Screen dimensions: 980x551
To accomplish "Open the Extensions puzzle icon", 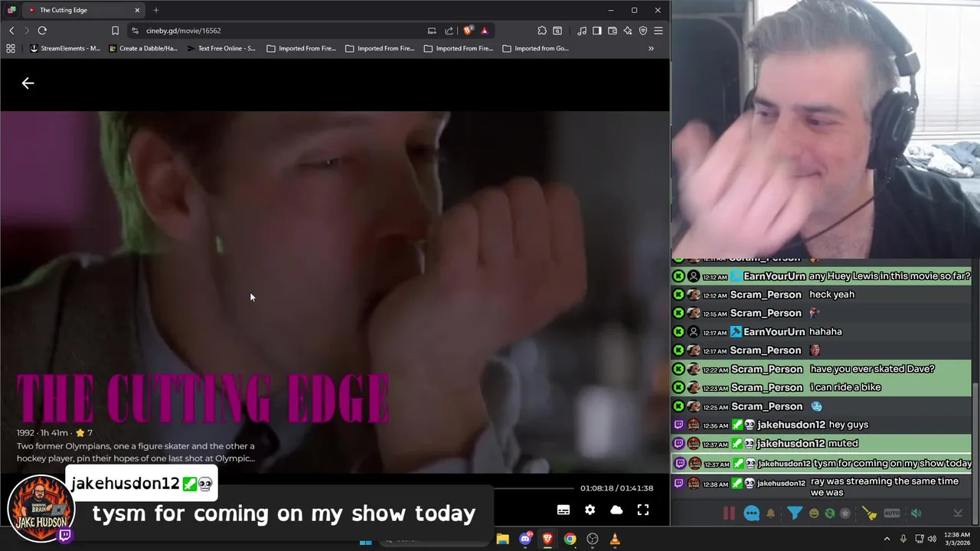I will coord(542,31).
